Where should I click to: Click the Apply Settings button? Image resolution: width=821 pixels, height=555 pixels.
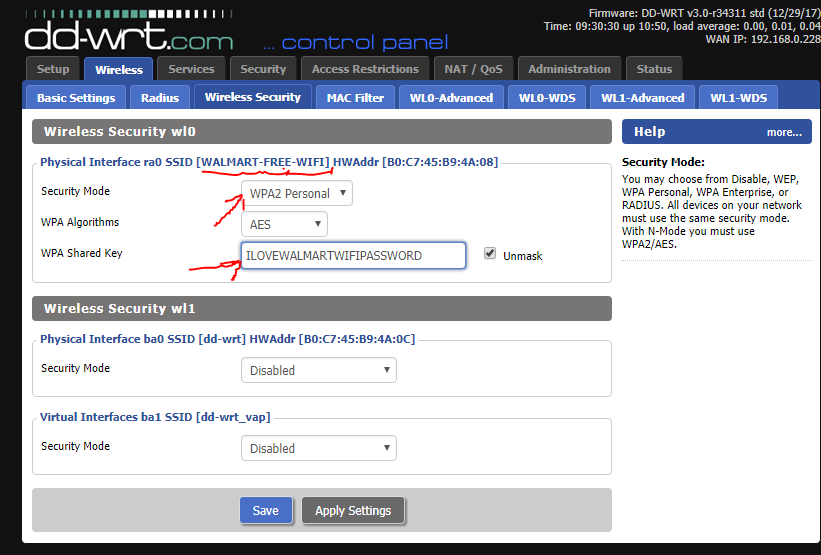(x=353, y=510)
